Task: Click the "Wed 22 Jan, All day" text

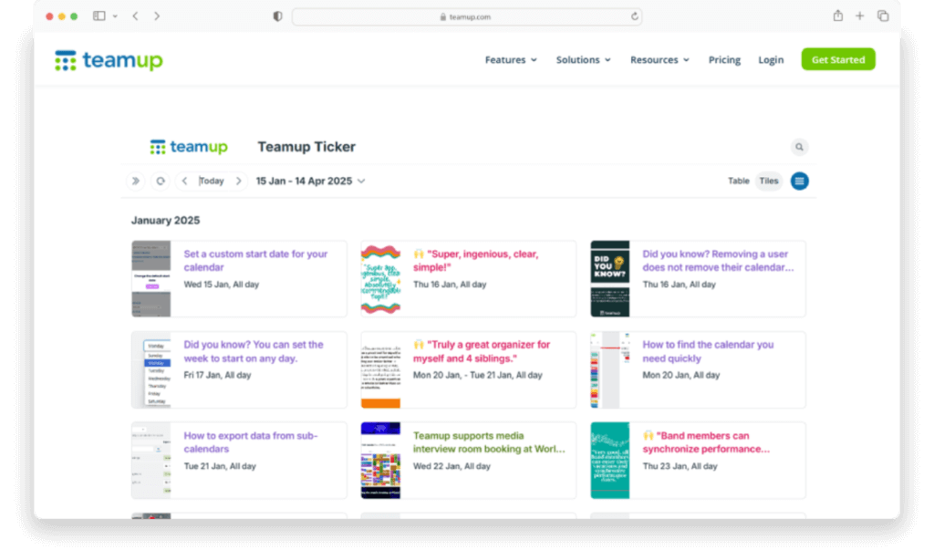Action: tap(451, 466)
